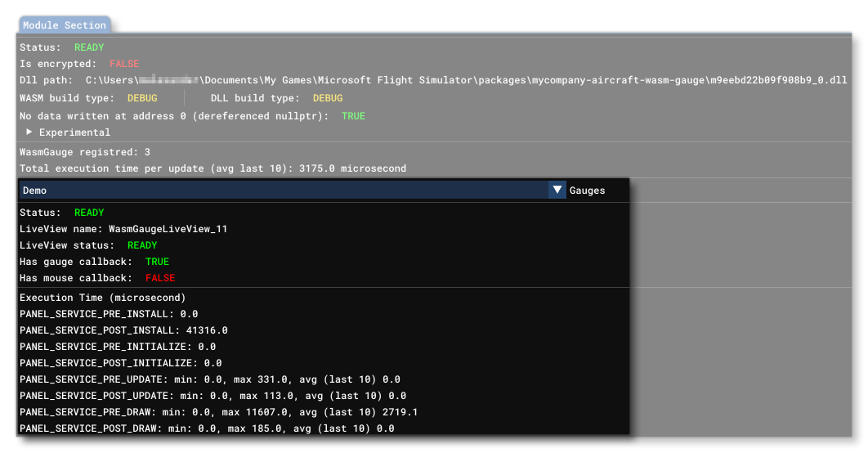This screenshot has height=453, width=868.
Task: Click the Is encrypted FALSE value
Action: [124, 64]
